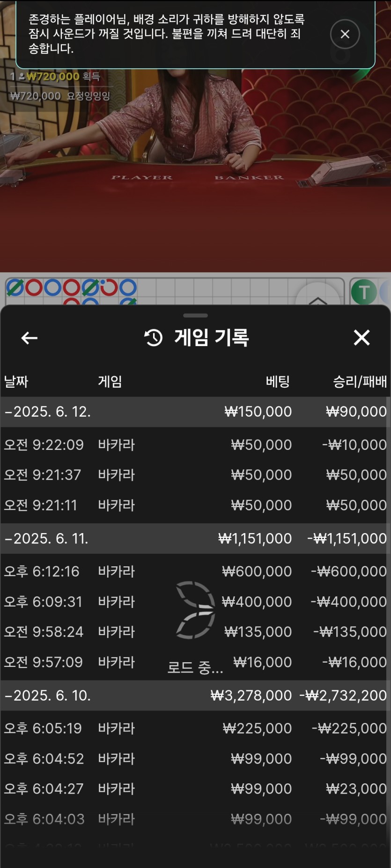
Task: Tap the 게임 기록 panel title
Action: [211, 338]
